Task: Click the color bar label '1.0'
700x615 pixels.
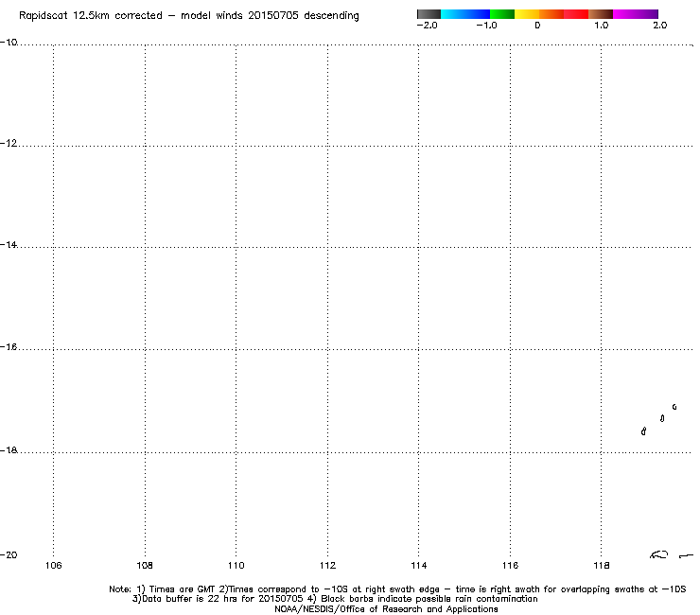Action: click(602, 26)
